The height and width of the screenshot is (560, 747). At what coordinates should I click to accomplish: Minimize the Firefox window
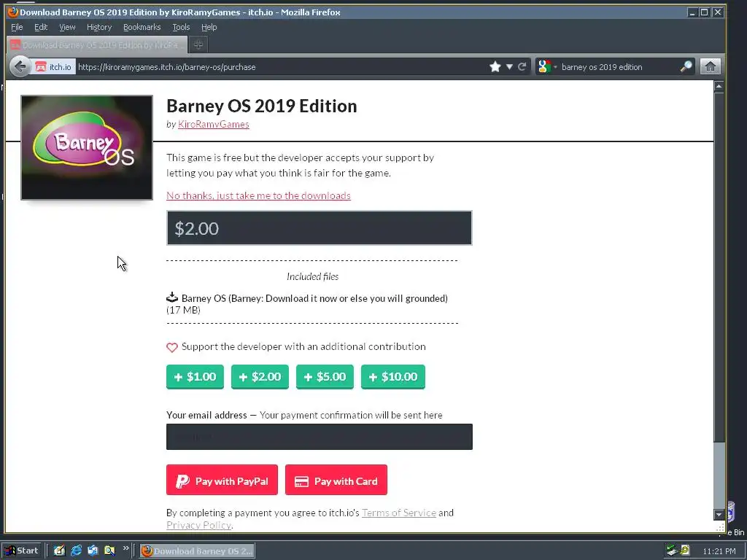click(692, 12)
